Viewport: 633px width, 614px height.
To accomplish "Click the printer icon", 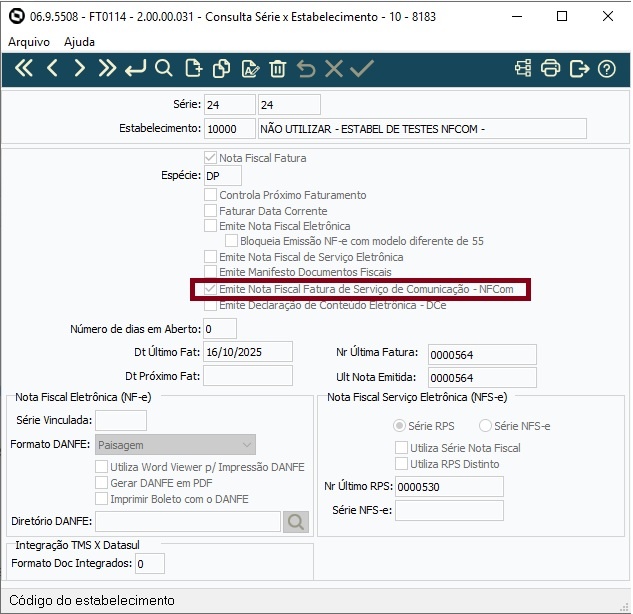I will (551, 68).
